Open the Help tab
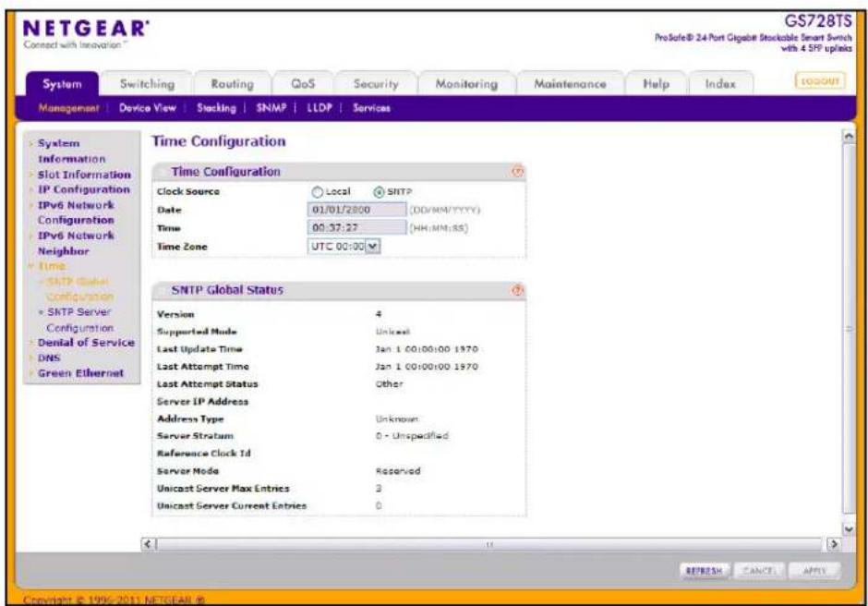The height and width of the screenshot is (606, 868). 656,84
